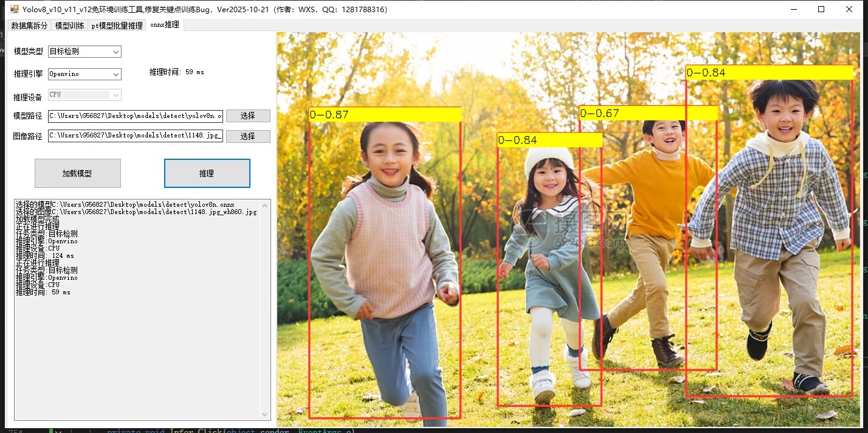This screenshot has height=433, width=868.
Task: Run inference with the 推理 button
Action: click(207, 173)
